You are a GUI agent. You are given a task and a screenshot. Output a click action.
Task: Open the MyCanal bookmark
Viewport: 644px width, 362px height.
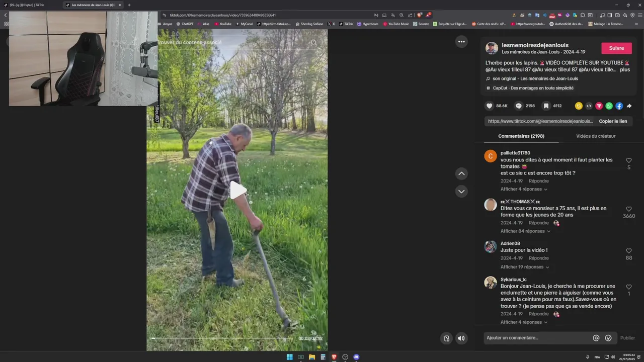click(x=245, y=24)
